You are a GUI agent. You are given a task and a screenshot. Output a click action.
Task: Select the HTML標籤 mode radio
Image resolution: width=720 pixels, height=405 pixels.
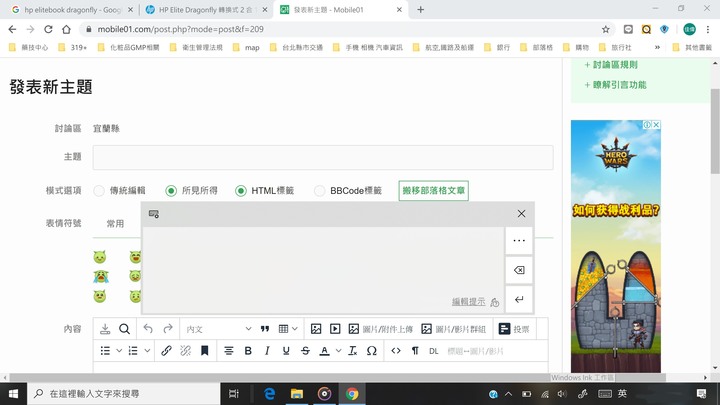tap(241, 191)
